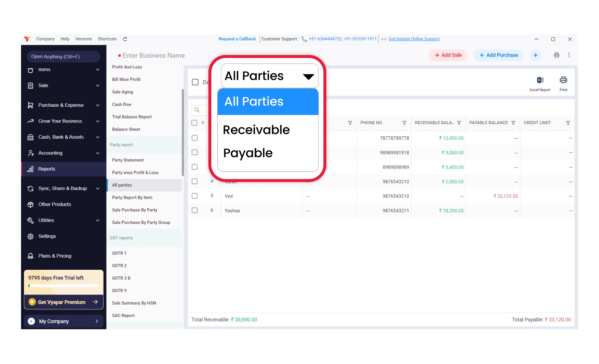Open the Get Instant Online Support link
599x364 pixels.
coord(414,39)
